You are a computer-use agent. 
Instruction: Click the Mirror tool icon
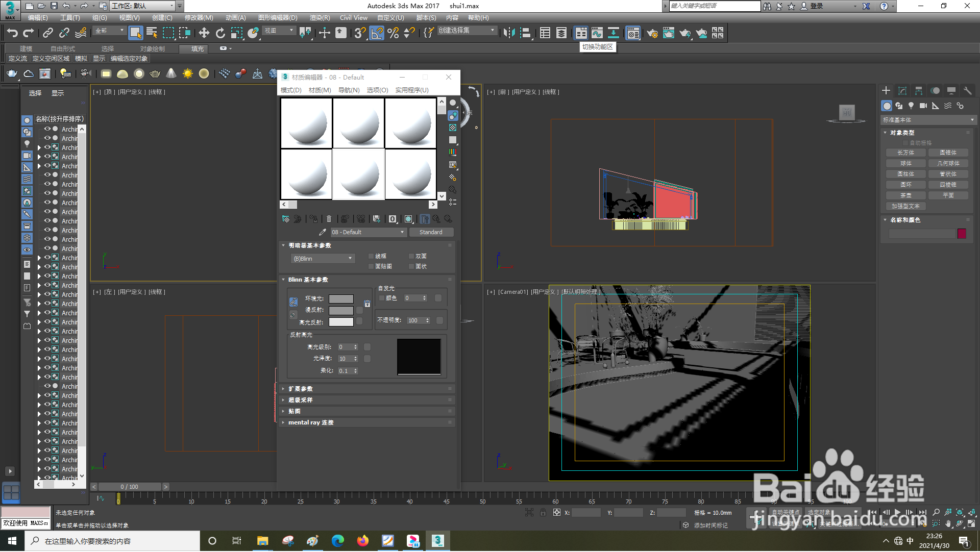[x=509, y=33]
